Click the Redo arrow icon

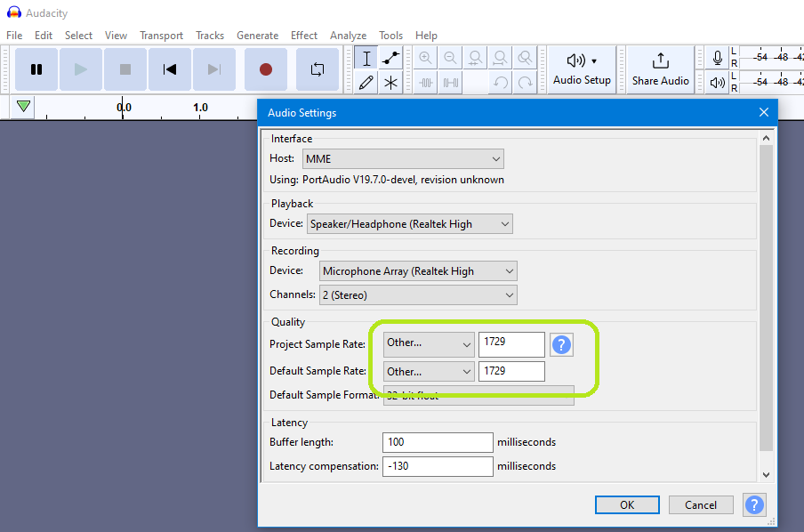coord(525,83)
